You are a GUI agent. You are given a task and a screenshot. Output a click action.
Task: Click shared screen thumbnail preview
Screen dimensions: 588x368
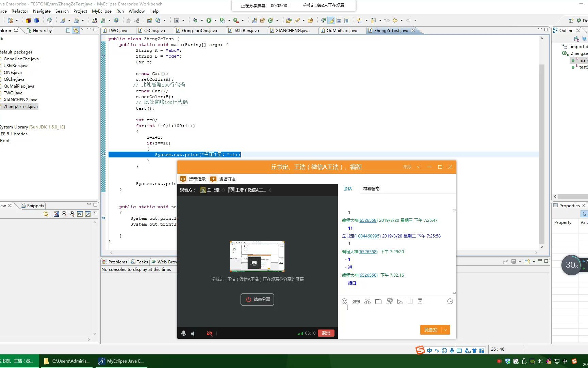pyautogui.click(x=257, y=256)
